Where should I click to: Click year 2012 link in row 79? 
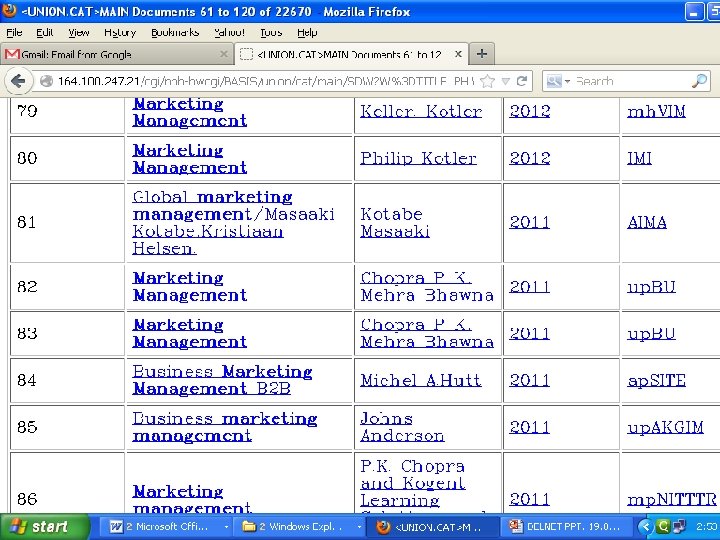[x=529, y=111]
